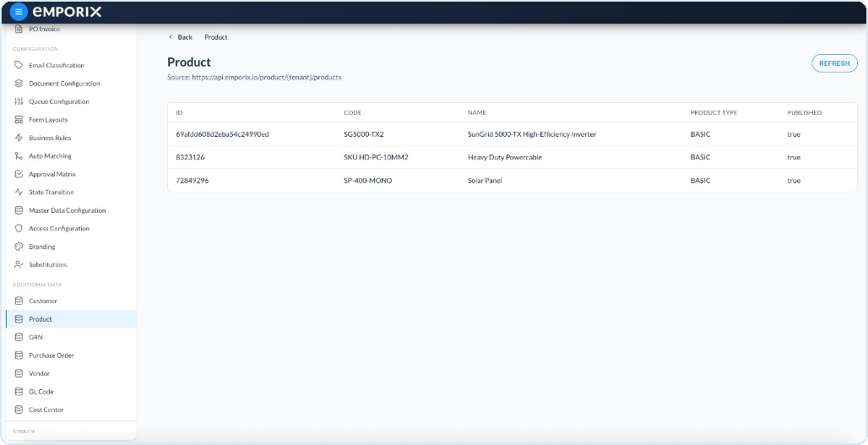Click the Queue Configuration sliders icon

(x=19, y=102)
